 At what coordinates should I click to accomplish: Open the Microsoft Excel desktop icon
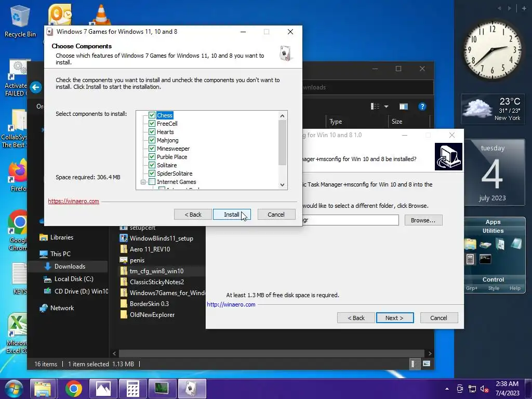17,333
